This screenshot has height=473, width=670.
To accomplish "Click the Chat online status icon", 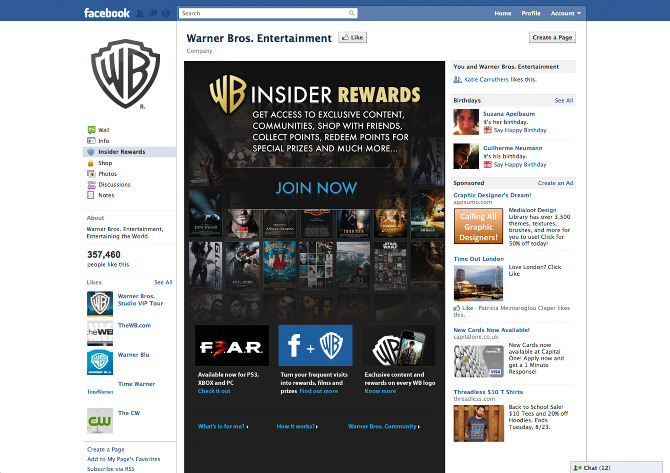I will (577, 468).
